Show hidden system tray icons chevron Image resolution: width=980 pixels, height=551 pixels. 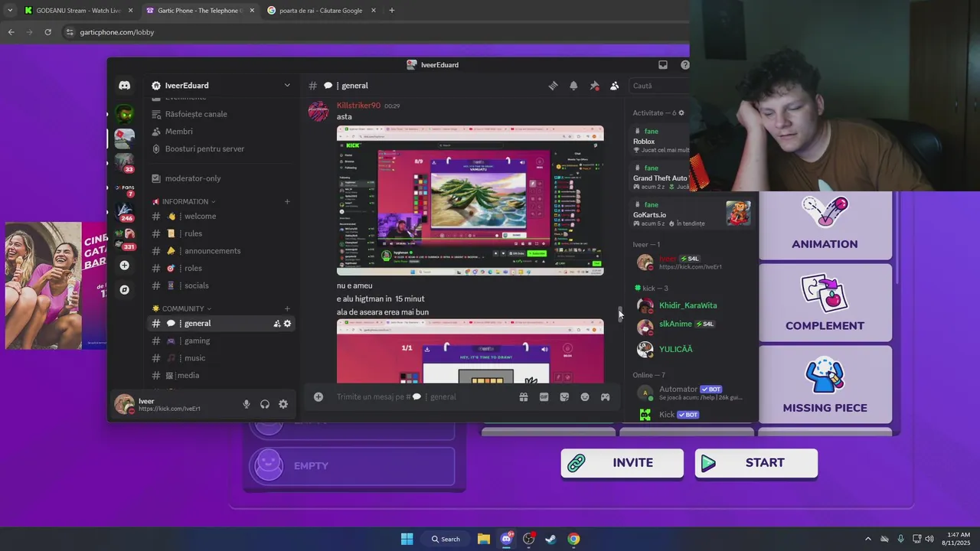pyautogui.click(x=867, y=539)
